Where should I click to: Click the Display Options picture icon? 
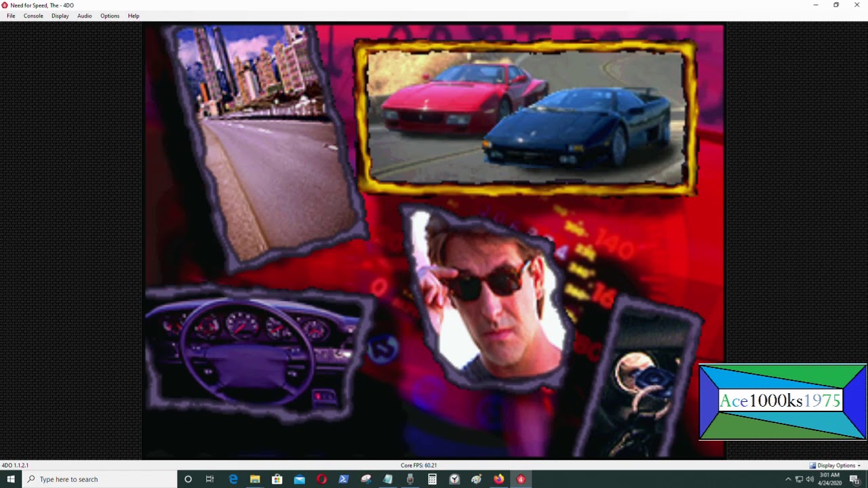[x=812, y=466]
